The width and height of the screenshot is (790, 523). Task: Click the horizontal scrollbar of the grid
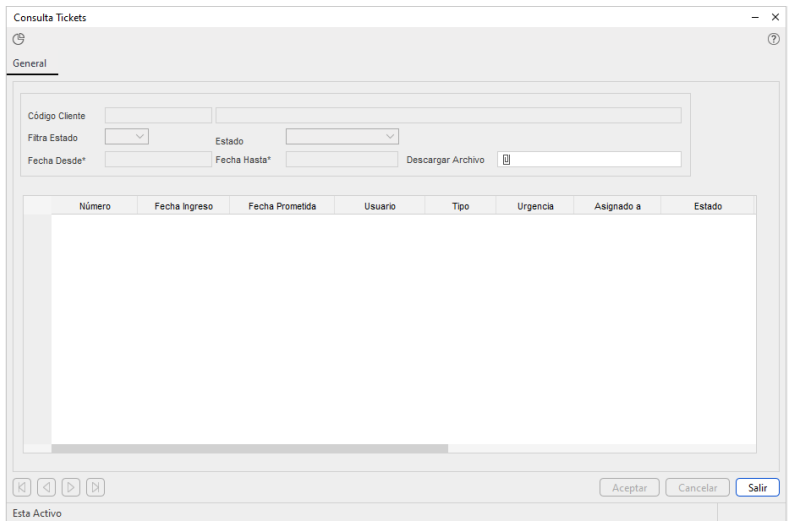(x=250, y=448)
